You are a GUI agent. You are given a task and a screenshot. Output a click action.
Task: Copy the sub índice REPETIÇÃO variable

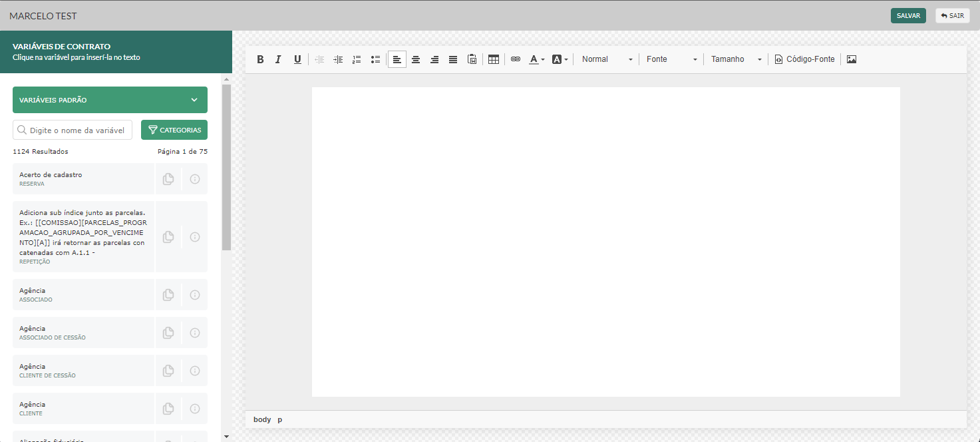pos(168,236)
